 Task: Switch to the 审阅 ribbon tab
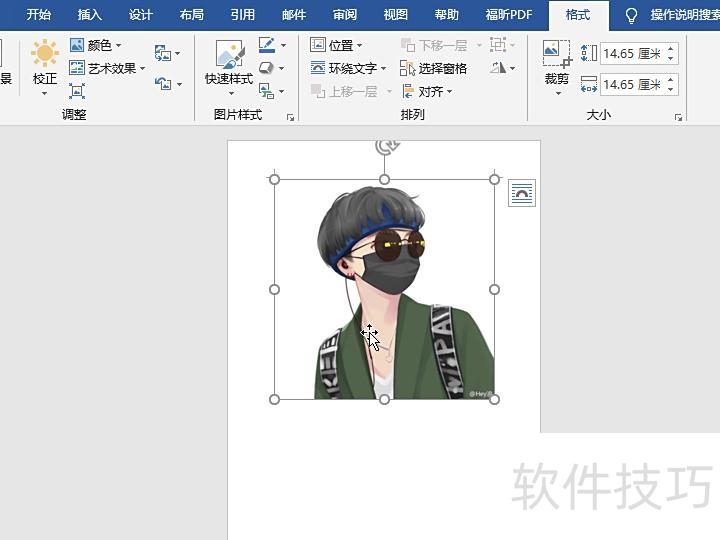pyautogui.click(x=345, y=15)
